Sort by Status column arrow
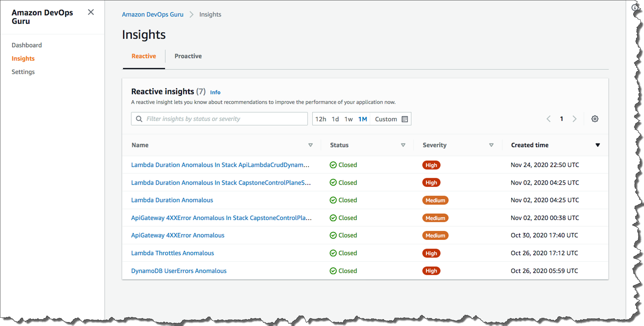This screenshot has width=644, height=326. [403, 145]
